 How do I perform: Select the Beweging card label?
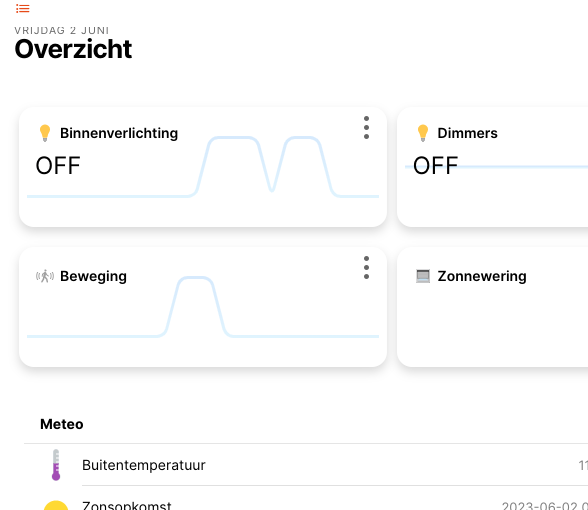coord(93,276)
